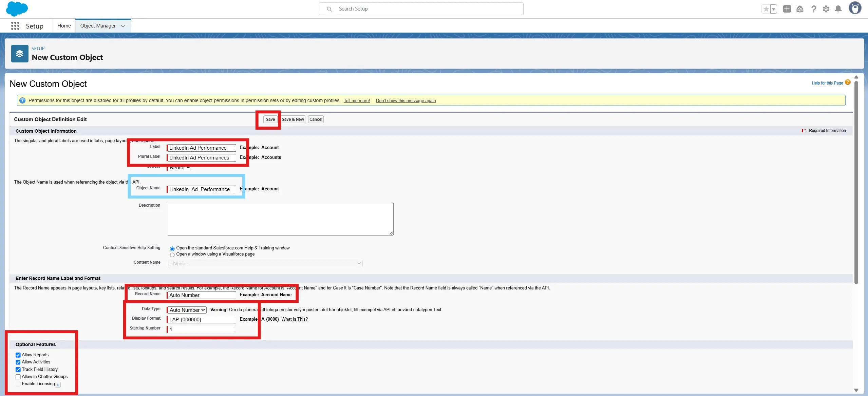The width and height of the screenshot is (868, 396).
Task: Open the Tell me more! link
Action: [357, 101]
